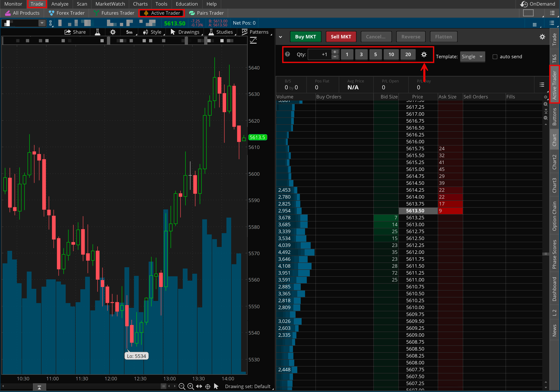This screenshot has height=392, width=560.
Task: Open quantity buttons gear settings
Action: [424, 54]
